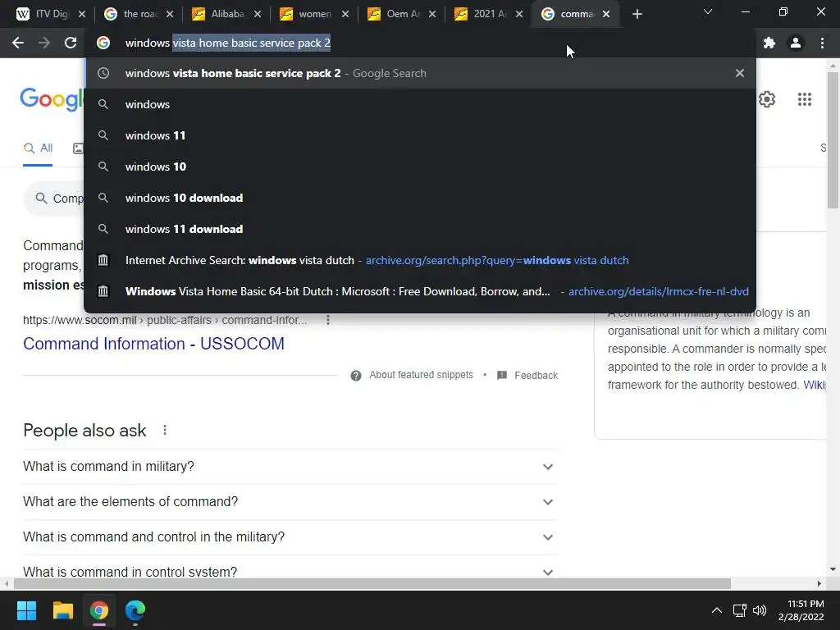Open the volume tray icon
Screen dimensions: 840x630
pyautogui.click(x=759, y=610)
